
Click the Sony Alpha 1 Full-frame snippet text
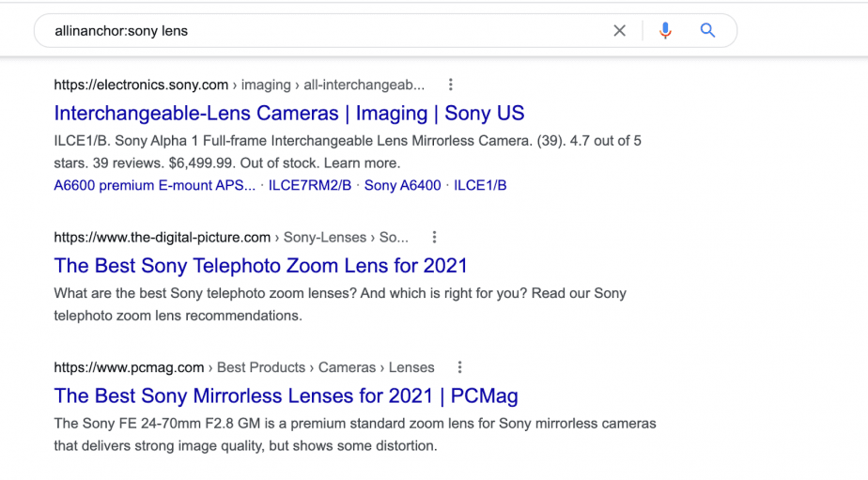tap(347, 152)
